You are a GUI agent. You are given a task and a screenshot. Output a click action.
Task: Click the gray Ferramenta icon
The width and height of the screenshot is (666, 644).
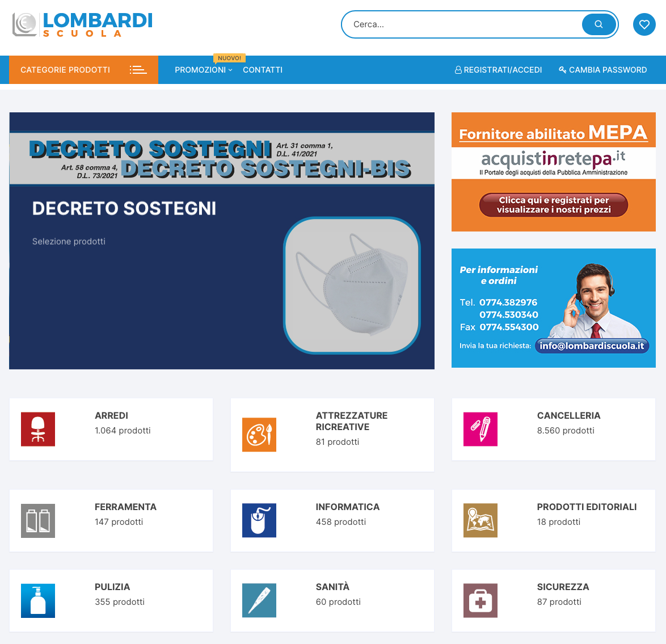click(x=38, y=521)
